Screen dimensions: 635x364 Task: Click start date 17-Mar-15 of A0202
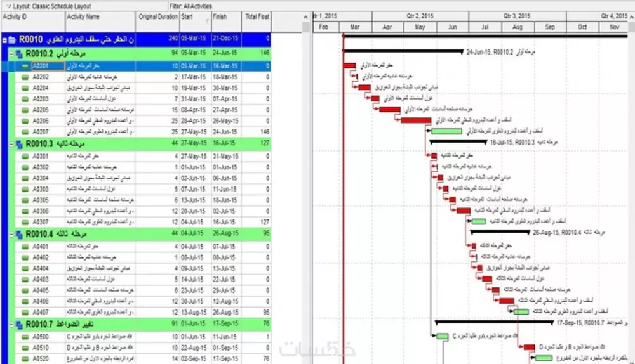(194, 77)
